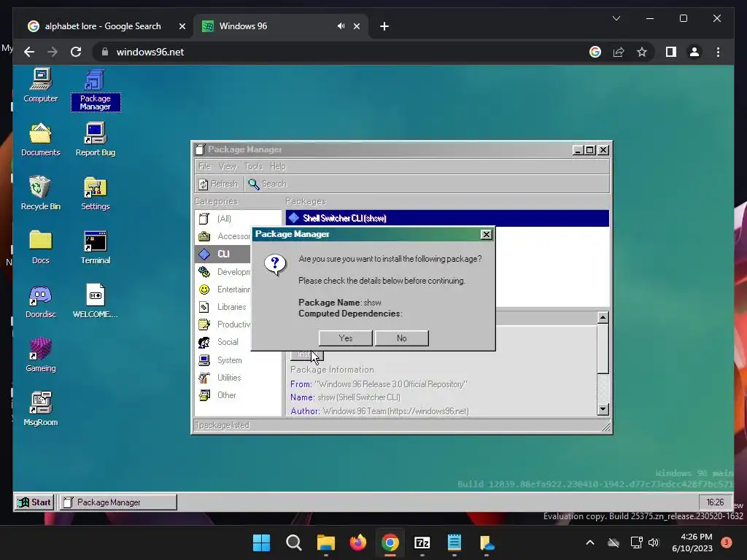Click the browser back arrow
The image size is (747, 560).
click(x=29, y=52)
